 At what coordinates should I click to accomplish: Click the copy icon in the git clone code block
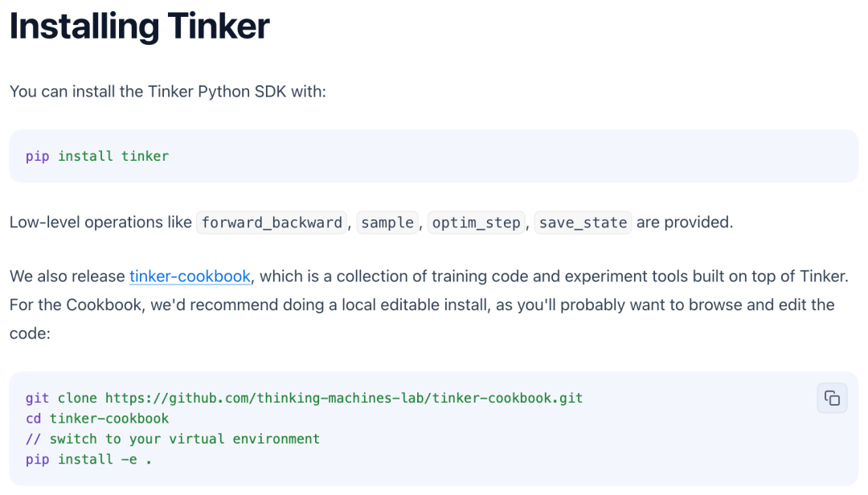pyautogui.click(x=832, y=398)
